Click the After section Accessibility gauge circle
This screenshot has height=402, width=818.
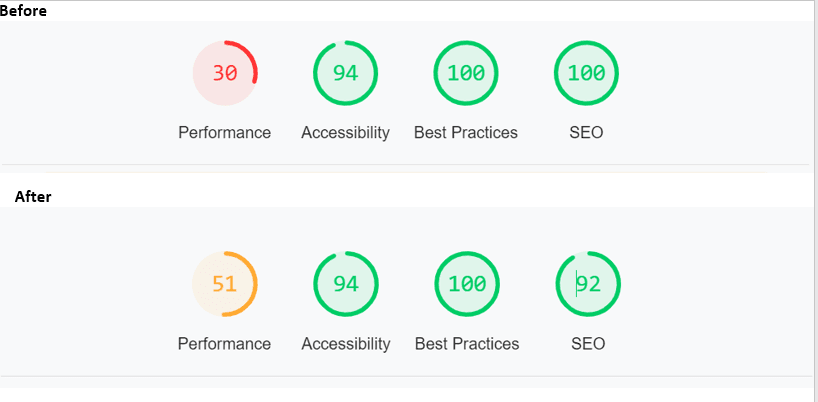point(346,284)
